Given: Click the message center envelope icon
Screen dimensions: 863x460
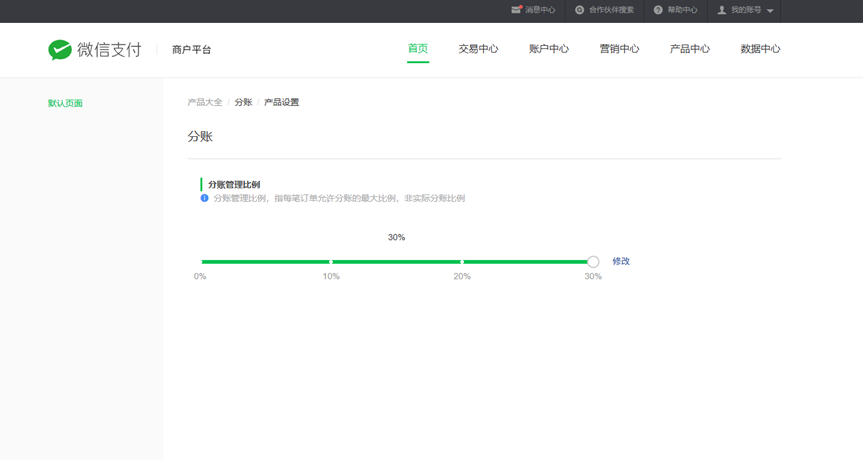Looking at the screenshot, I should 516,10.
